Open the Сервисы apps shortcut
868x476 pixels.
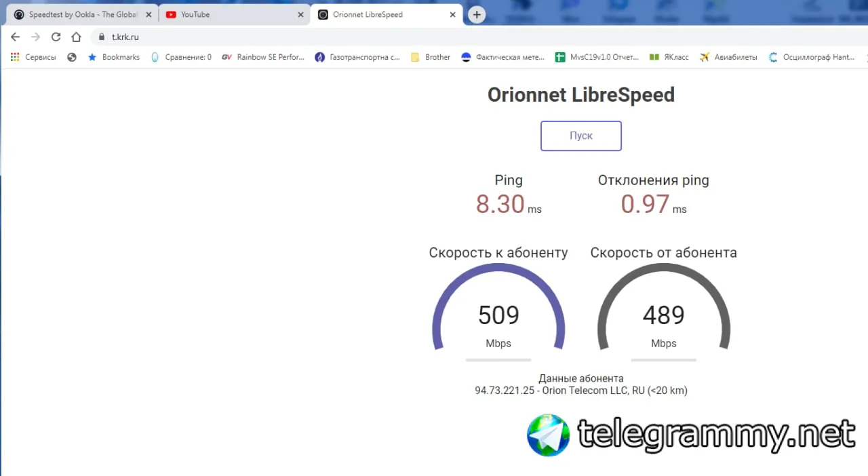33,57
